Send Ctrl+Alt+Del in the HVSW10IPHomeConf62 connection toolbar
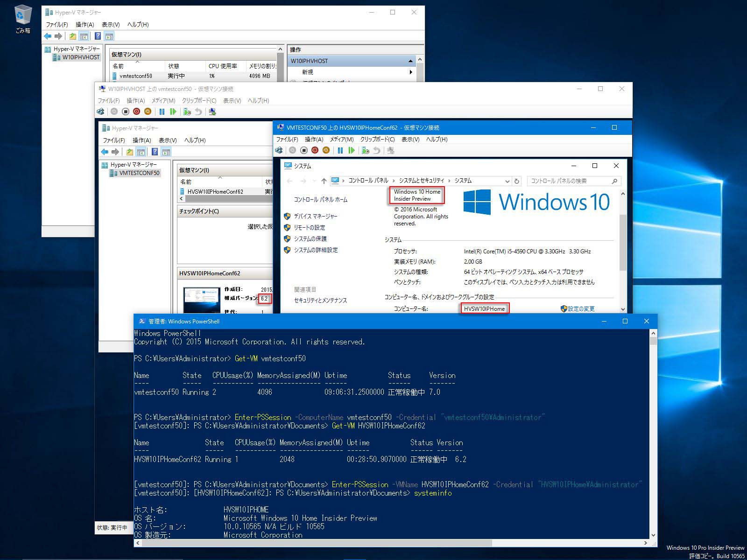 (279, 150)
